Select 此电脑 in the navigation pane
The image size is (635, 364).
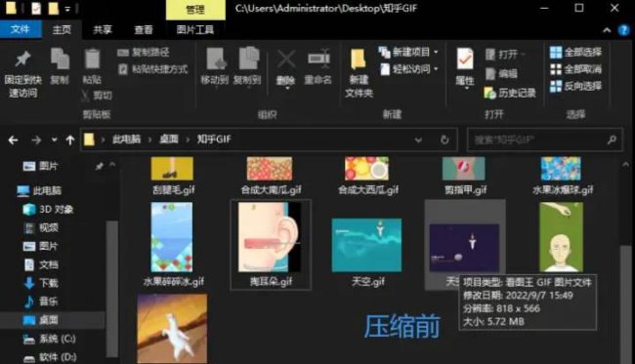[39, 190]
